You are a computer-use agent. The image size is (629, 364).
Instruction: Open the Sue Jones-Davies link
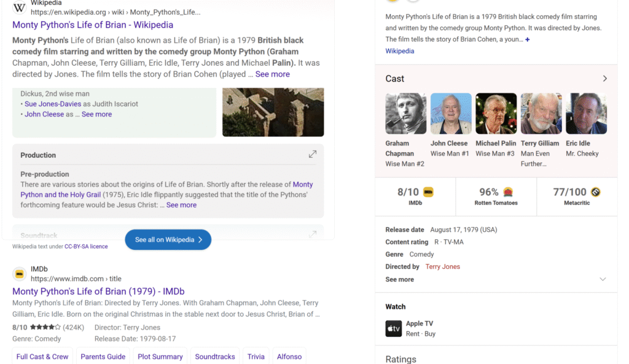53,104
